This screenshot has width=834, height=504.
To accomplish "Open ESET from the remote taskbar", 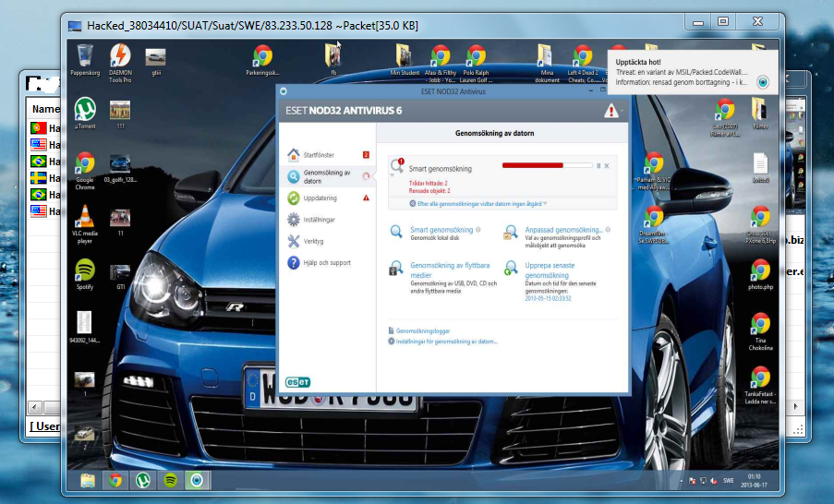I will click(198, 481).
